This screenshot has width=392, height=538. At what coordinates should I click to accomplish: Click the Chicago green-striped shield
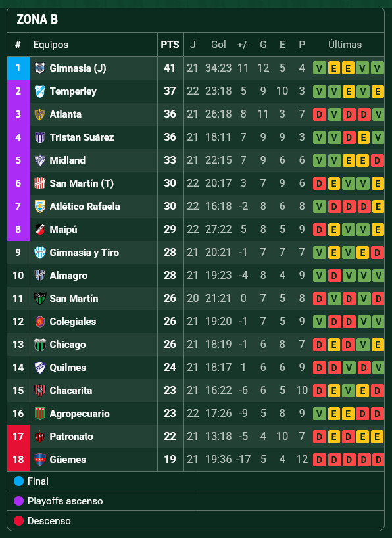pos(40,345)
